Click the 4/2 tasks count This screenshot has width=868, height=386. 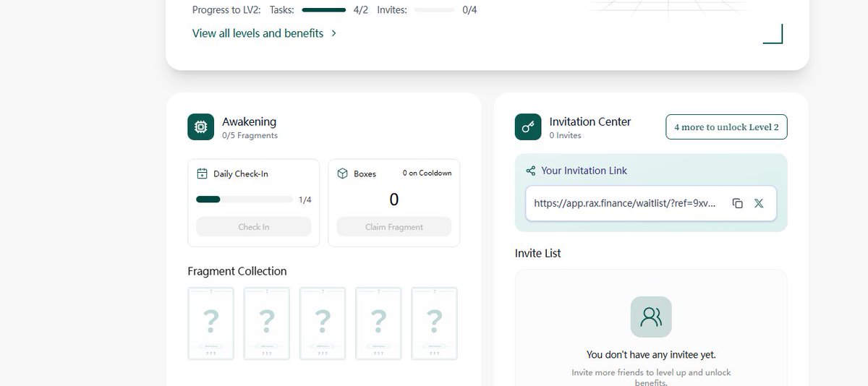362,10
